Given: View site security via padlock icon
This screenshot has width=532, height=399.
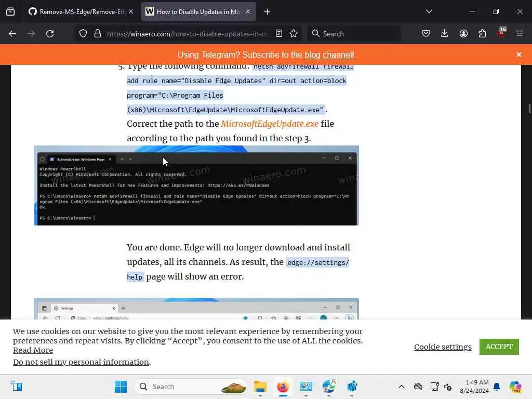Looking at the screenshot, I should [x=98, y=34].
